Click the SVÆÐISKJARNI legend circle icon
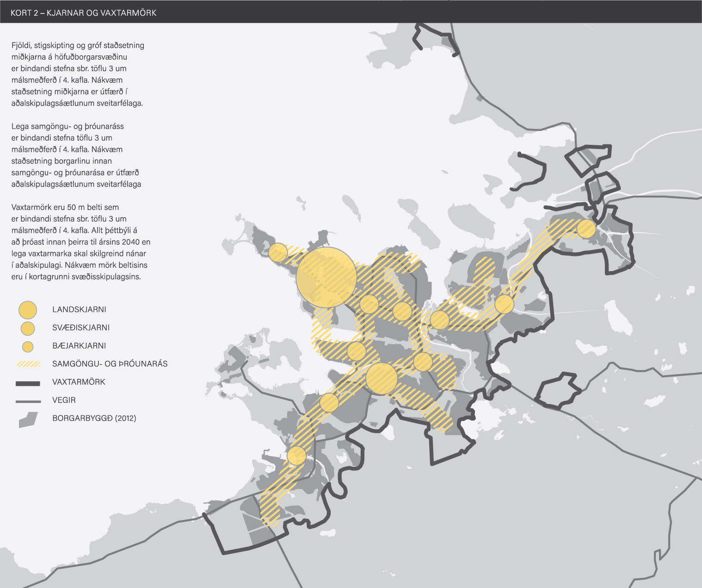The width and height of the screenshot is (702, 588). click(28, 328)
